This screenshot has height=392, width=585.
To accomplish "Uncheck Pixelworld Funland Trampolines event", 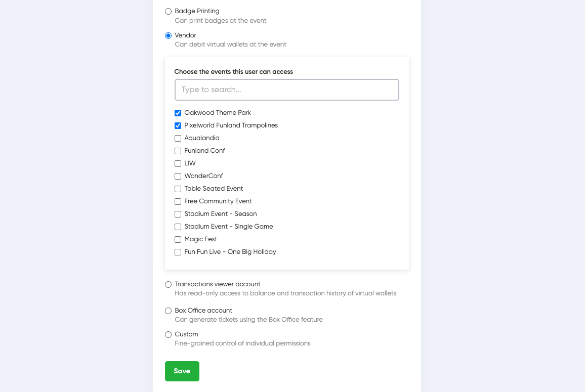I will 178,125.
